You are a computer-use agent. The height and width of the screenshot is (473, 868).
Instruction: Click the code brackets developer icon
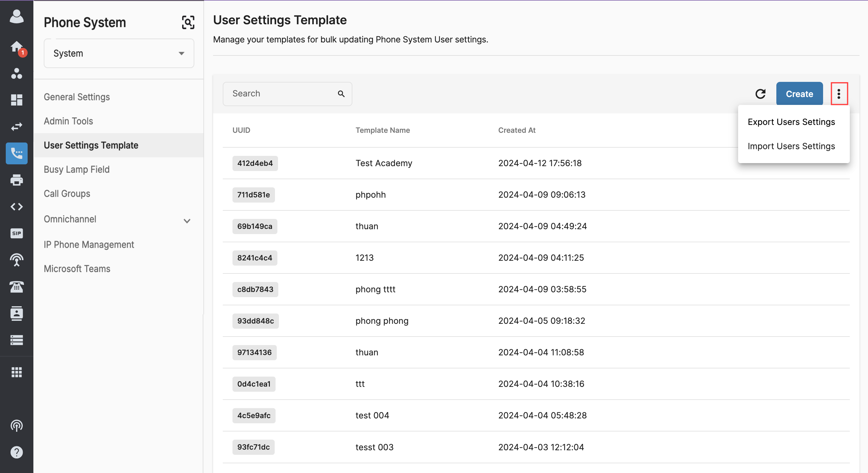(16, 206)
